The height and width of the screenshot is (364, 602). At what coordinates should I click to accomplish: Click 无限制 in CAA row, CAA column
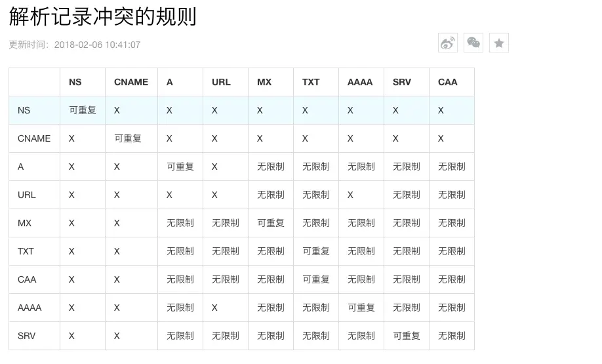click(452, 279)
